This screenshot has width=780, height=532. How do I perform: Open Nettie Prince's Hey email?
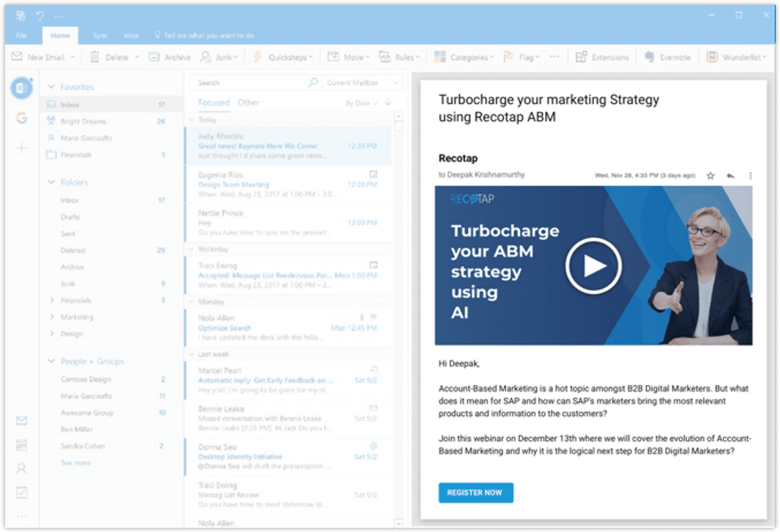pyautogui.click(x=288, y=223)
